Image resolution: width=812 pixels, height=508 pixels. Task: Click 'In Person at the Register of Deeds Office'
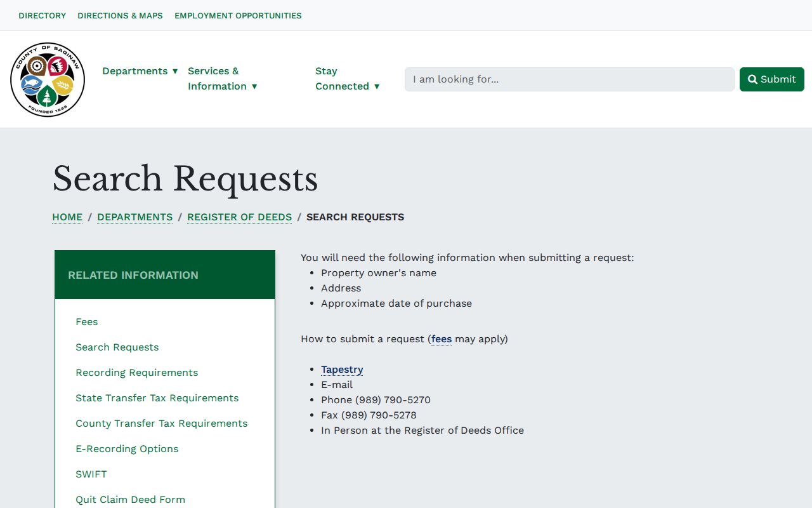click(x=422, y=431)
